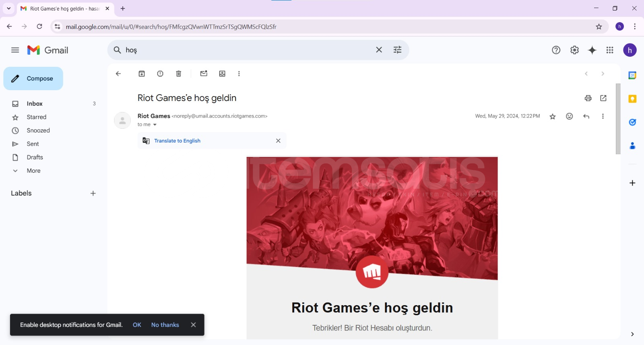
Task: Compose a new email
Action: tap(33, 79)
